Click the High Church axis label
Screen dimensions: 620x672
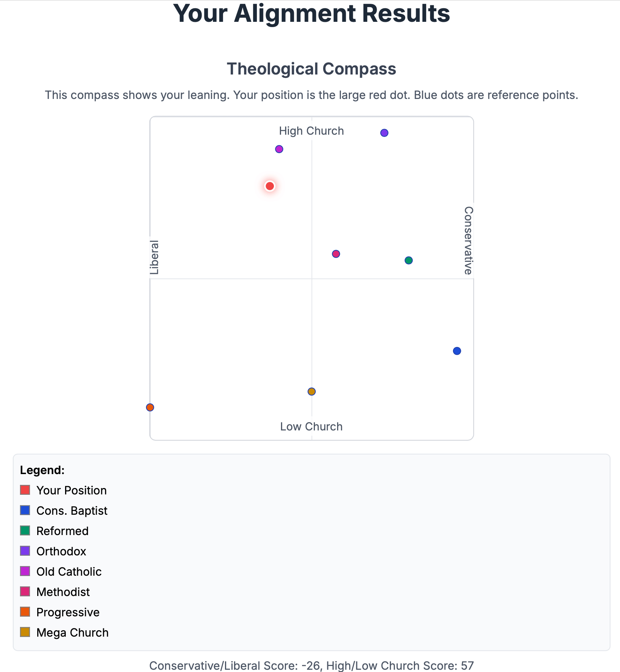pyautogui.click(x=312, y=131)
